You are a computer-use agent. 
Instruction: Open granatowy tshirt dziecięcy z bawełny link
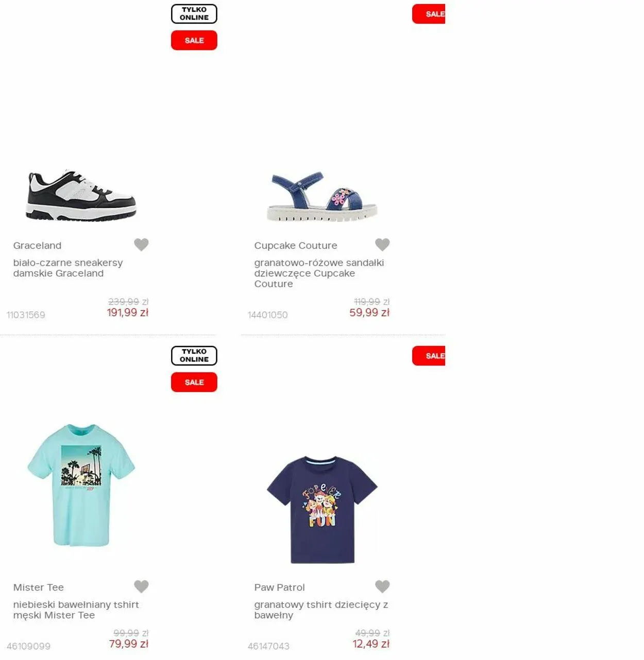click(x=321, y=610)
